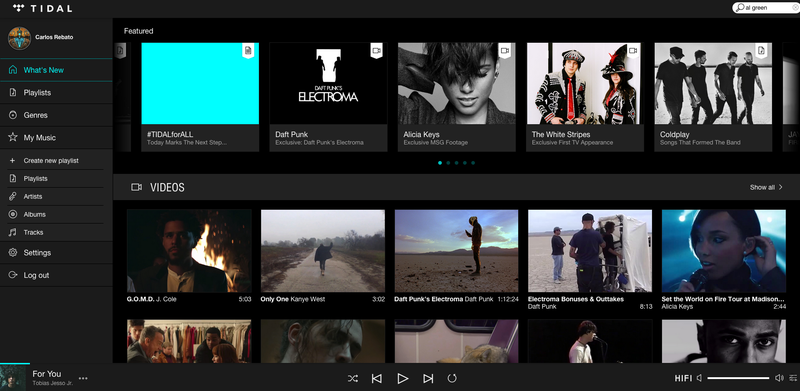
Task: Click Tobias Jesso Jr. artist name
Action: 53,383
